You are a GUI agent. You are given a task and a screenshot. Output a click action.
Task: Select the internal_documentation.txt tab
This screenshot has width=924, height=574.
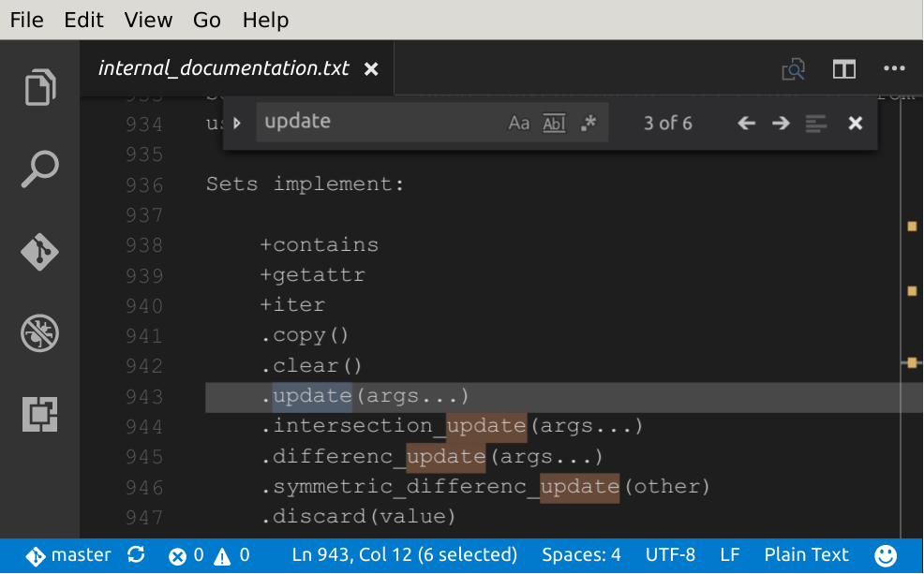click(224, 68)
